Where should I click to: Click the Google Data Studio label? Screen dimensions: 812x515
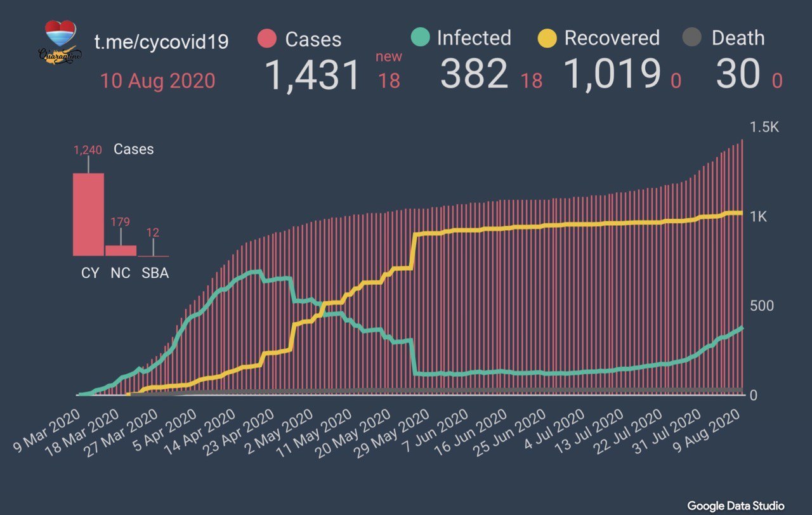pos(735,505)
